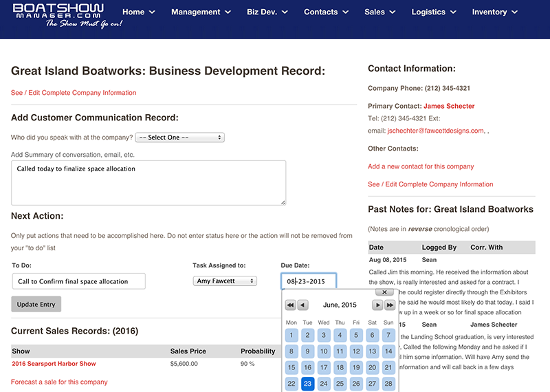The height and width of the screenshot is (392, 550).
Task: Click the Company Phone (212) 345-4321 text
Action: click(419, 88)
